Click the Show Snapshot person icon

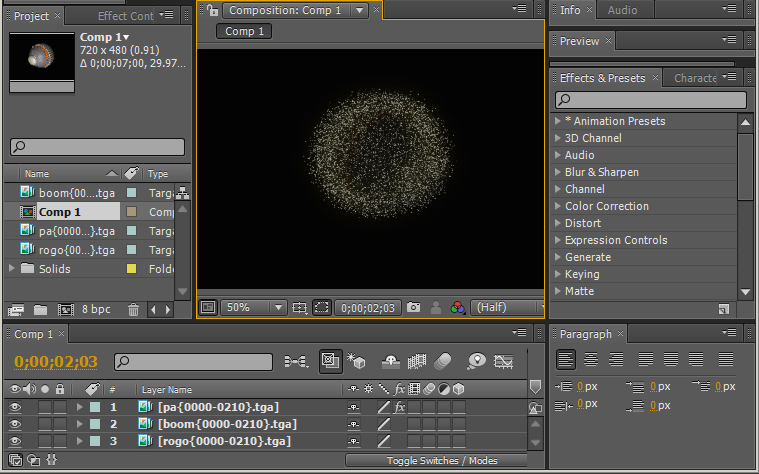point(436,307)
